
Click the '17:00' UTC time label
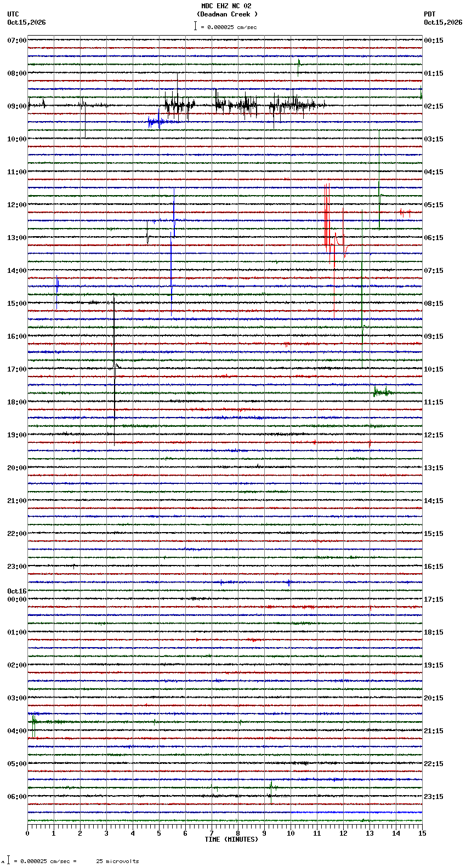click(17, 369)
